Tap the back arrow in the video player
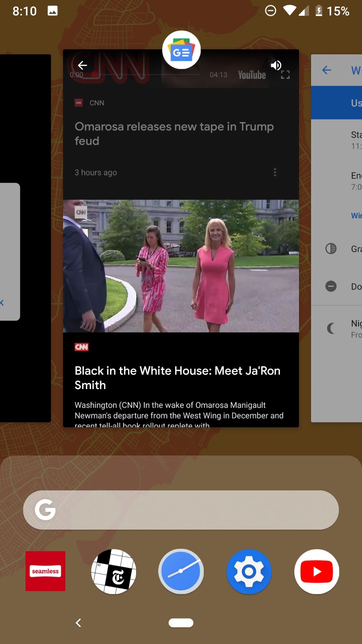 (x=82, y=65)
